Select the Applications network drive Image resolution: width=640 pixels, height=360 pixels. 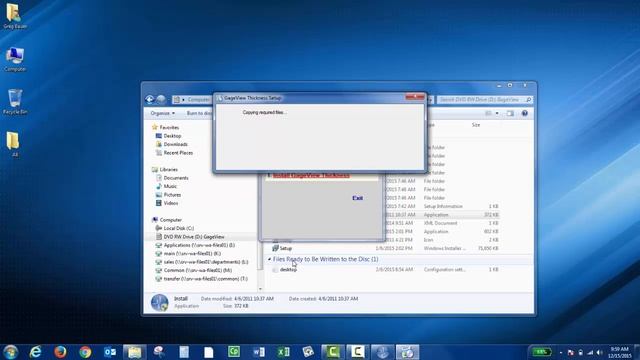pos(199,245)
